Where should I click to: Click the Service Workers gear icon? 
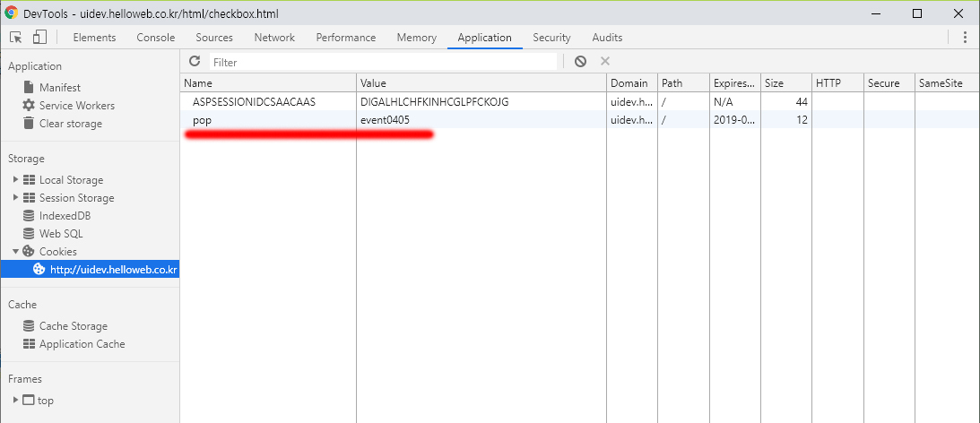[29, 106]
